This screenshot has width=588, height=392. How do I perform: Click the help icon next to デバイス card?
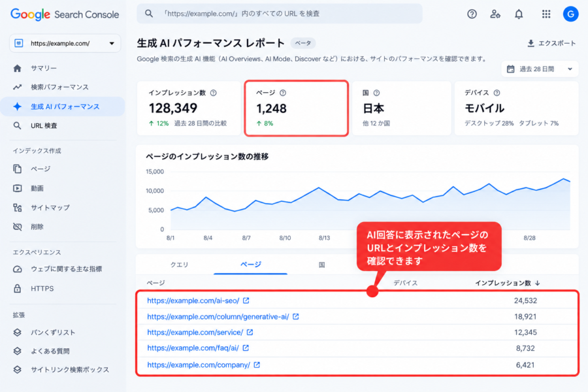click(497, 93)
